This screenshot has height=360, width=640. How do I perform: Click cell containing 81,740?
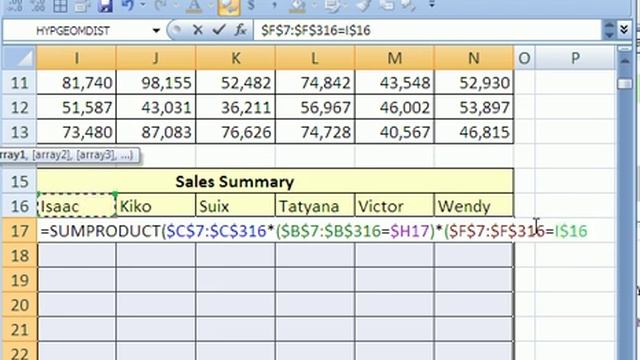pyautogui.click(x=76, y=83)
